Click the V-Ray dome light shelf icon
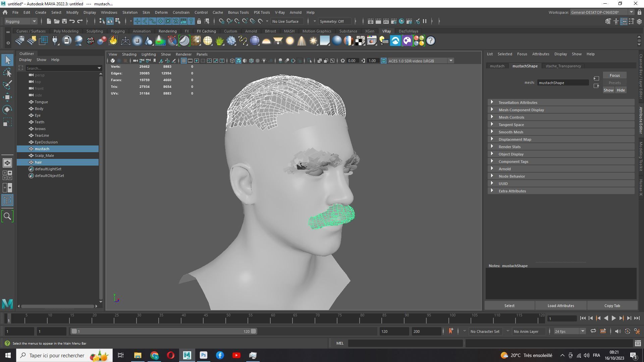 click(266, 41)
